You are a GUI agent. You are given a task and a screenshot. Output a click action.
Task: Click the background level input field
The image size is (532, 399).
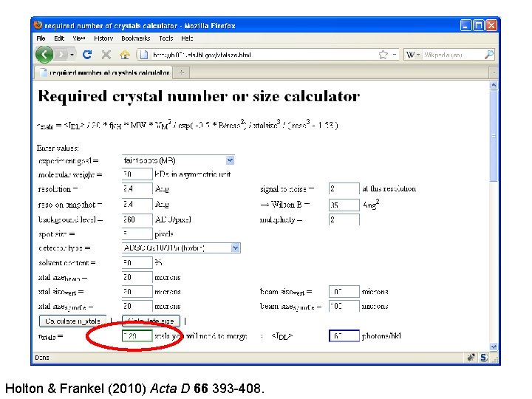click(137, 219)
